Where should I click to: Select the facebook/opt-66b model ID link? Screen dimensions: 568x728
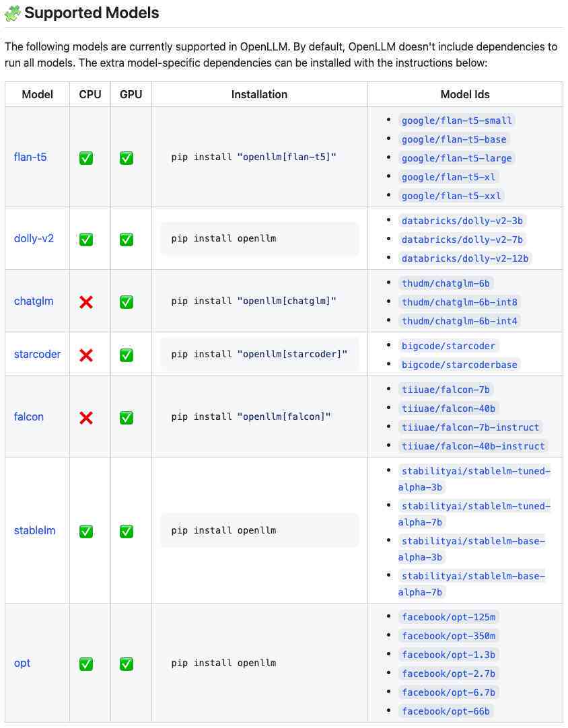click(x=446, y=711)
